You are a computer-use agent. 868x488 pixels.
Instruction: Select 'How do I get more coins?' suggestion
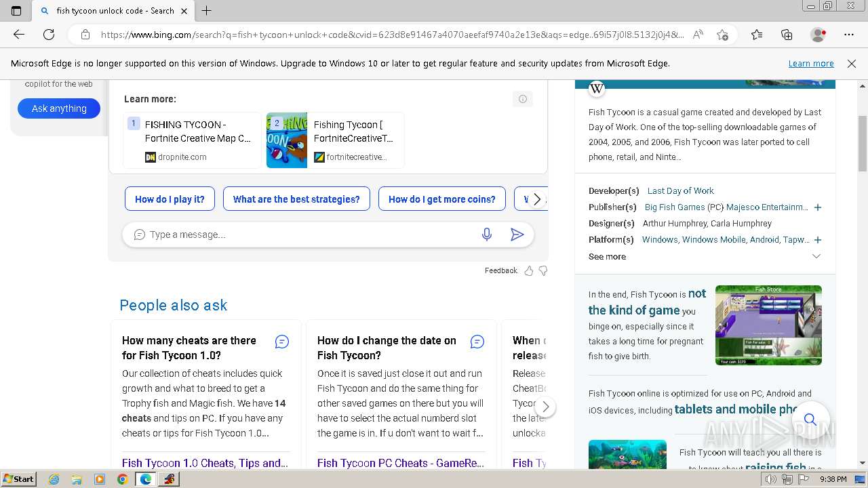442,199
